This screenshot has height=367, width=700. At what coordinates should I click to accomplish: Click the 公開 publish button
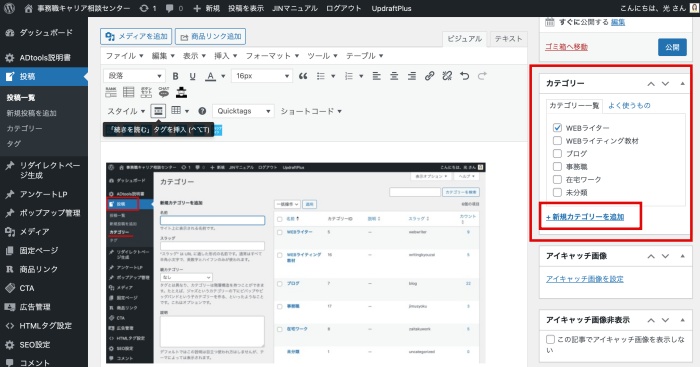tap(672, 47)
